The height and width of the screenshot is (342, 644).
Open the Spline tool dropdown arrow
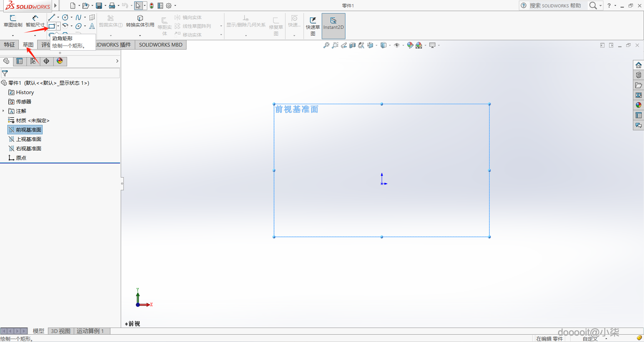click(x=85, y=17)
